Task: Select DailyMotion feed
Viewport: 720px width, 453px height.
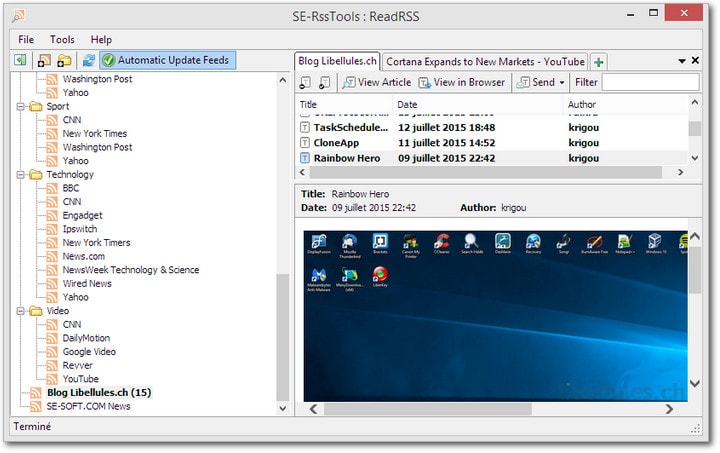Action: 86,338
